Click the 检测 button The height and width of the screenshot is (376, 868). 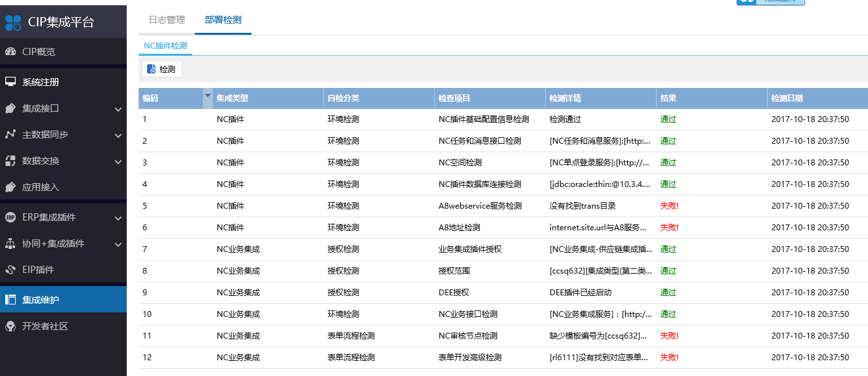(162, 69)
